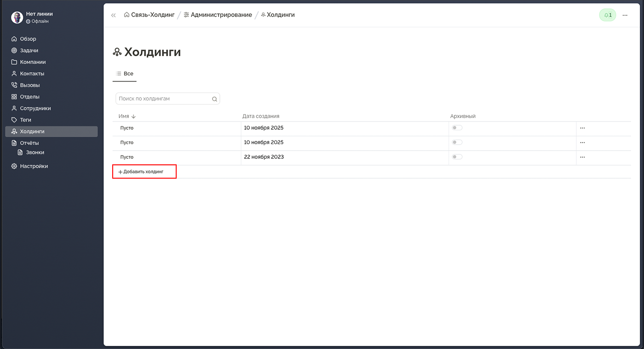Click the notification bell badge
This screenshot has height=349, width=644.
607,15
